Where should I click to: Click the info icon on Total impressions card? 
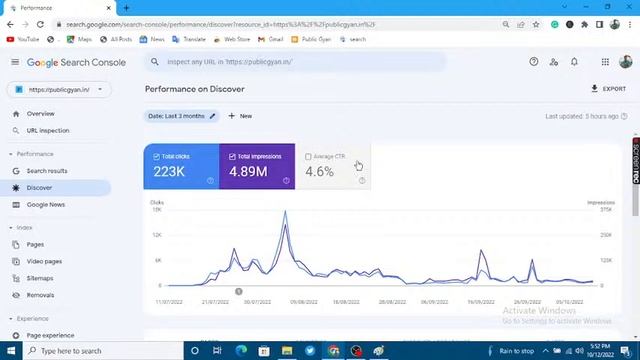click(x=286, y=180)
